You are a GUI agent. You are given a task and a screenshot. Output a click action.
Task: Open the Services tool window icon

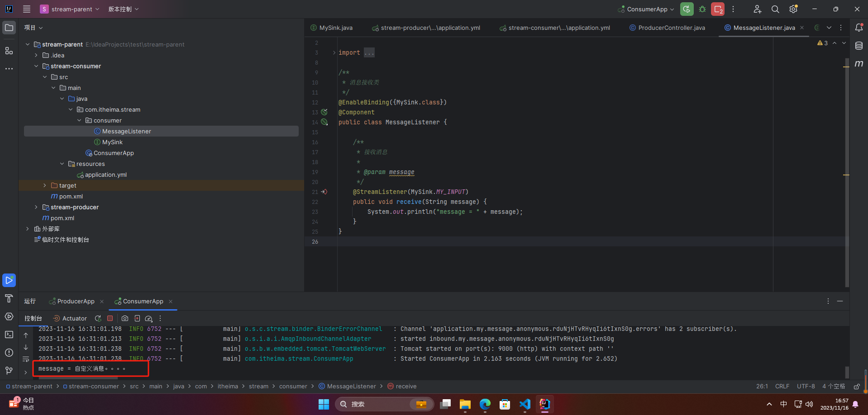click(x=9, y=316)
